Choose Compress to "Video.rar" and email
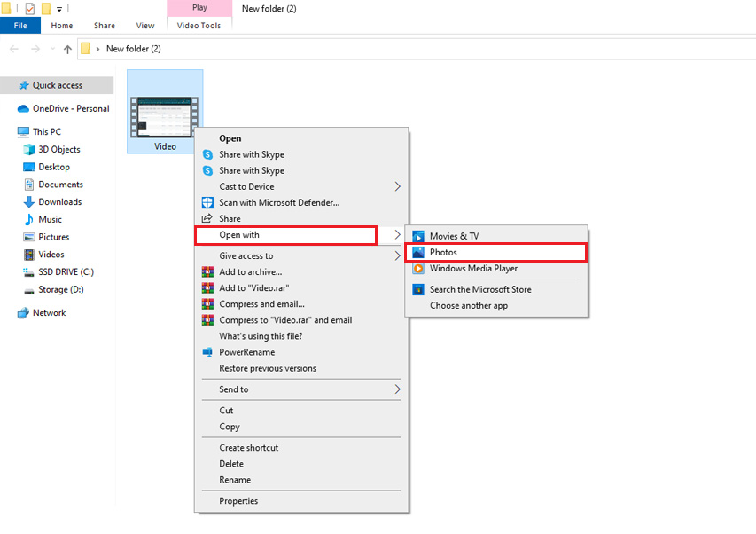 (301, 320)
